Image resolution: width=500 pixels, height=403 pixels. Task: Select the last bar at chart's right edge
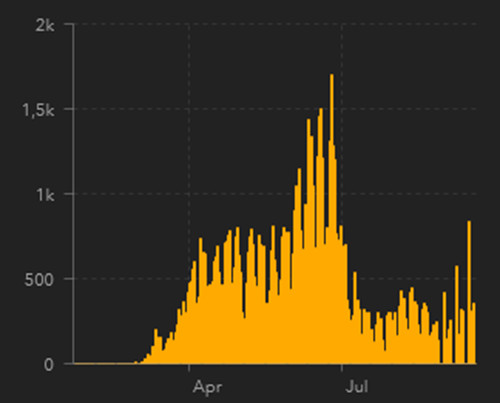[x=474, y=333]
